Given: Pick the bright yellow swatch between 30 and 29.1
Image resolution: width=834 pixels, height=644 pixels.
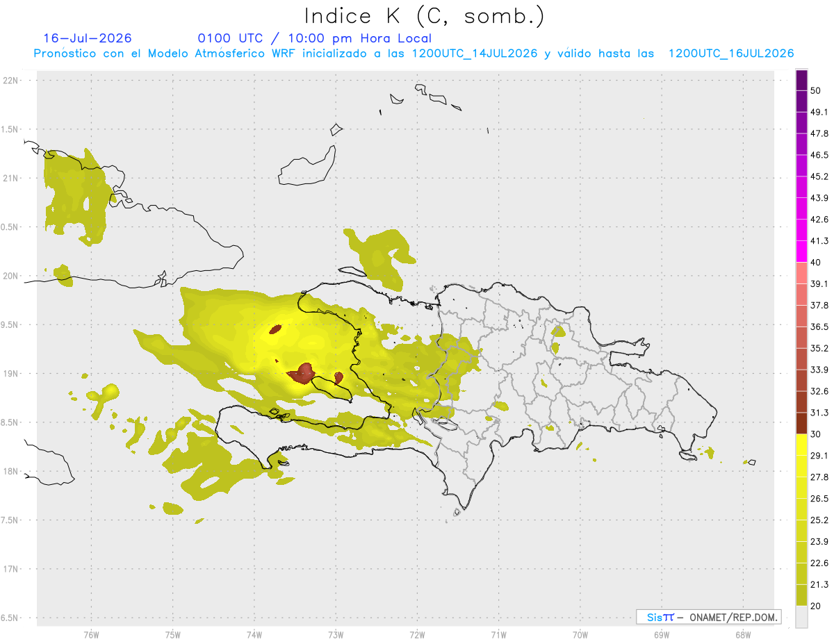Looking at the screenshot, I should click(x=801, y=445).
